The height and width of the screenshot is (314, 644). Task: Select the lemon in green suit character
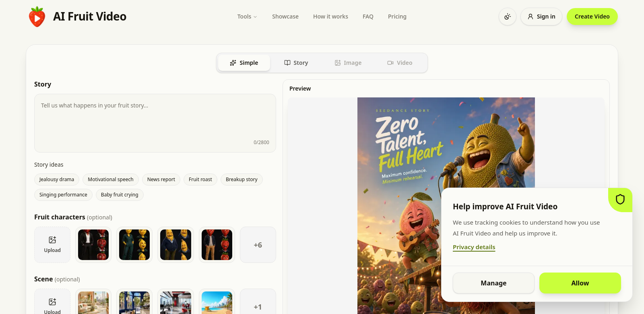pyautogui.click(x=134, y=245)
